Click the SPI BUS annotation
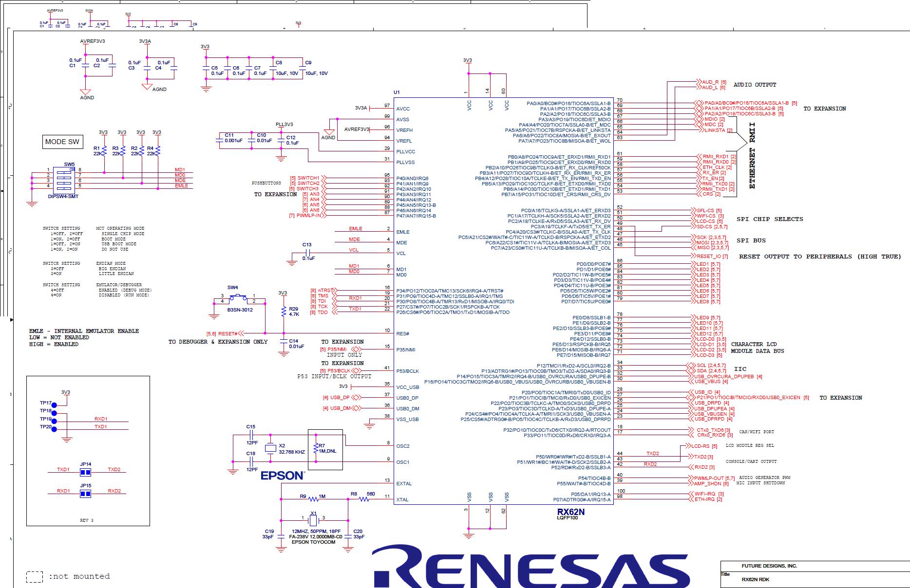910x588 pixels. coord(751,240)
